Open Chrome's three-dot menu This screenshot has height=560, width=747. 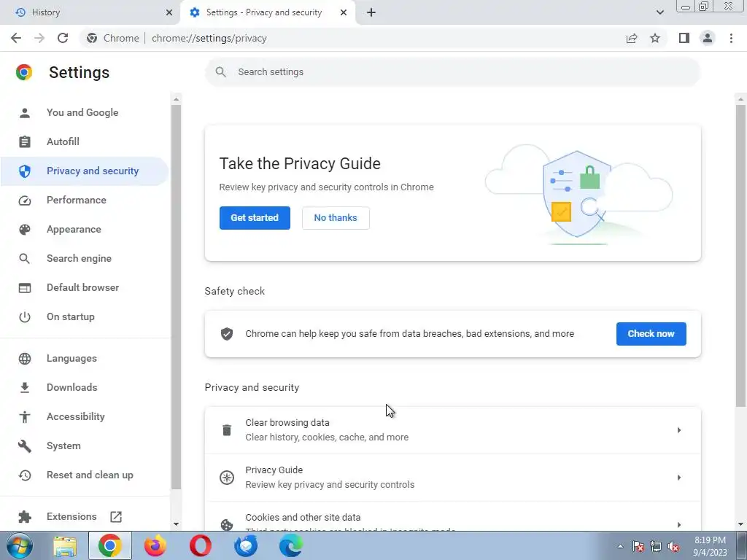pos(731,38)
